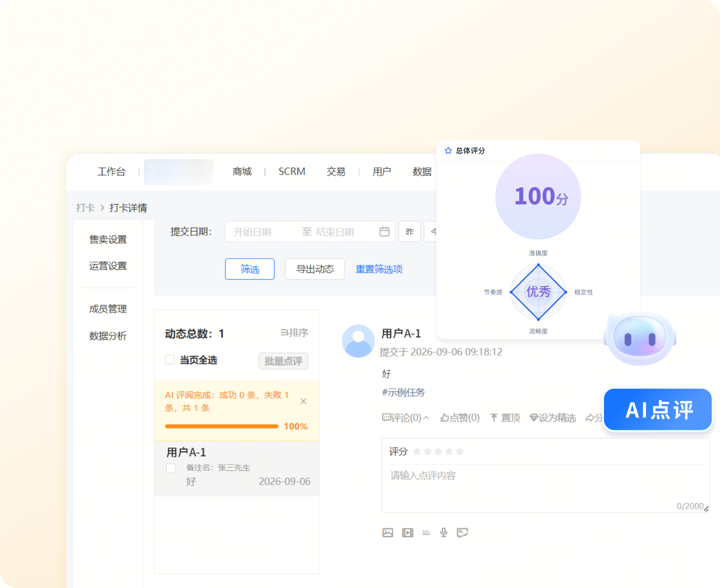This screenshot has width=720, height=588.
Task: Click the 2026-09-06 date in list entry
Action: (285, 481)
